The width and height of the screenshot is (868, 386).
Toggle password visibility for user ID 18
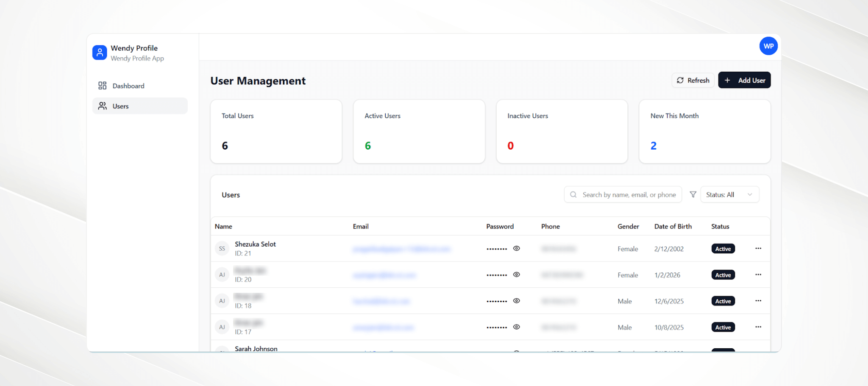pos(516,301)
